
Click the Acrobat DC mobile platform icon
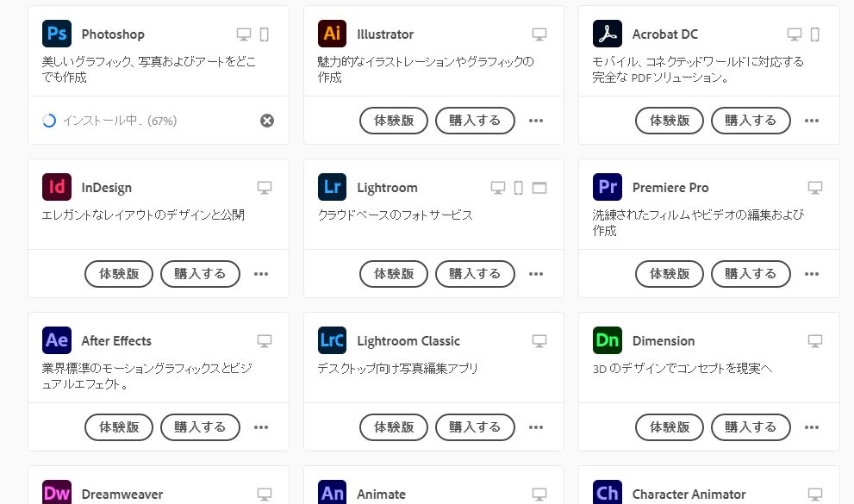point(814,34)
